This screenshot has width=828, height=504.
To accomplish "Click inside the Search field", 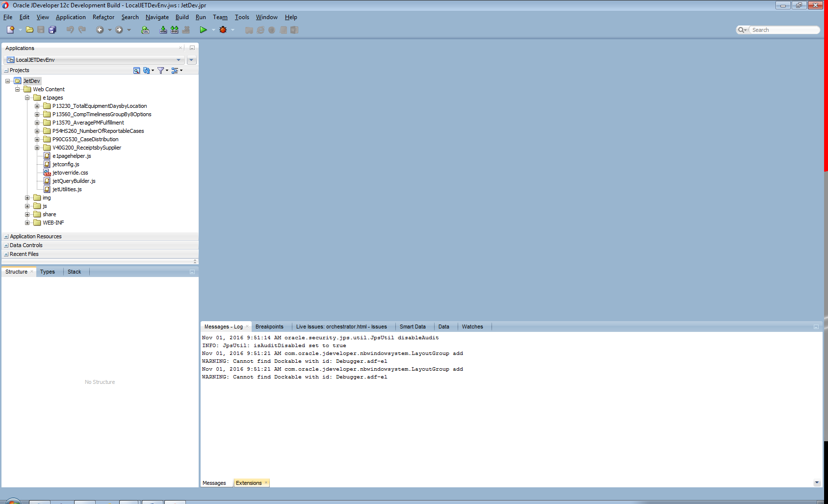I will point(784,29).
